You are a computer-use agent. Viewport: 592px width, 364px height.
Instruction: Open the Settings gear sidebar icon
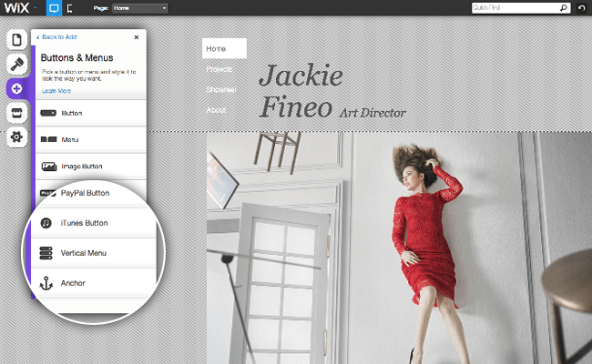point(16,136)
